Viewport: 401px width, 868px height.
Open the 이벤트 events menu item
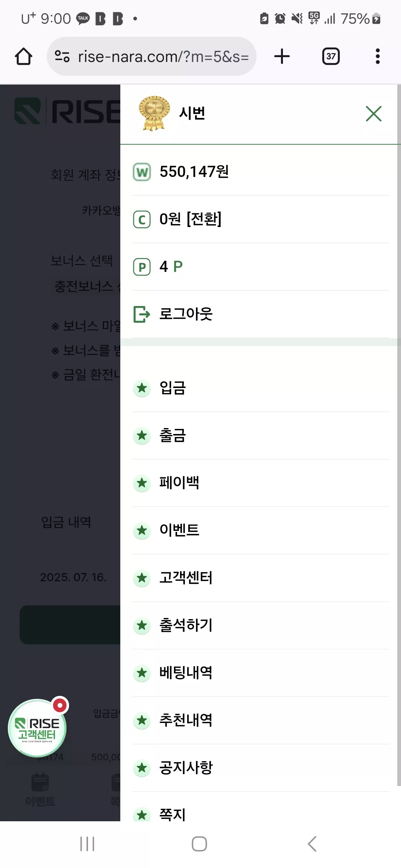click(x=261, y=530)
